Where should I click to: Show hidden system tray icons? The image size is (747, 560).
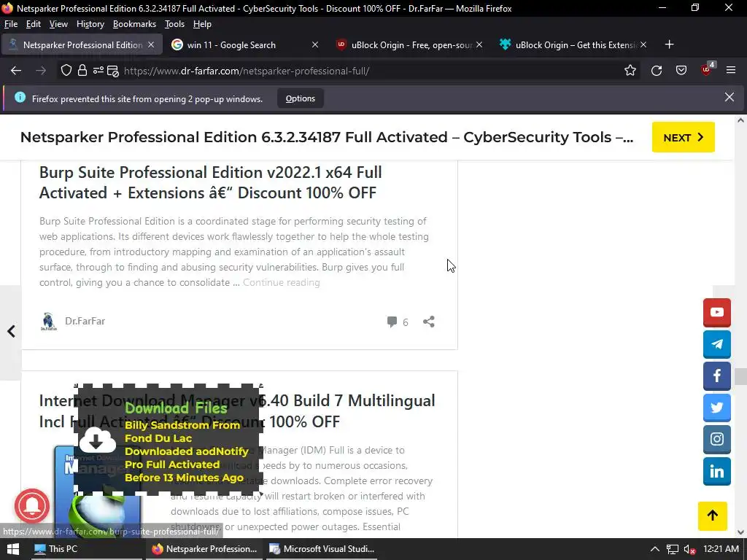655,549
